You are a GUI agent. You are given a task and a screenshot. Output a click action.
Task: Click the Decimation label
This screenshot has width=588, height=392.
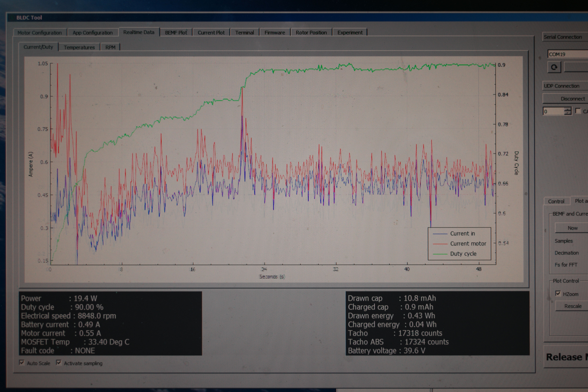(x=566, y=253)
